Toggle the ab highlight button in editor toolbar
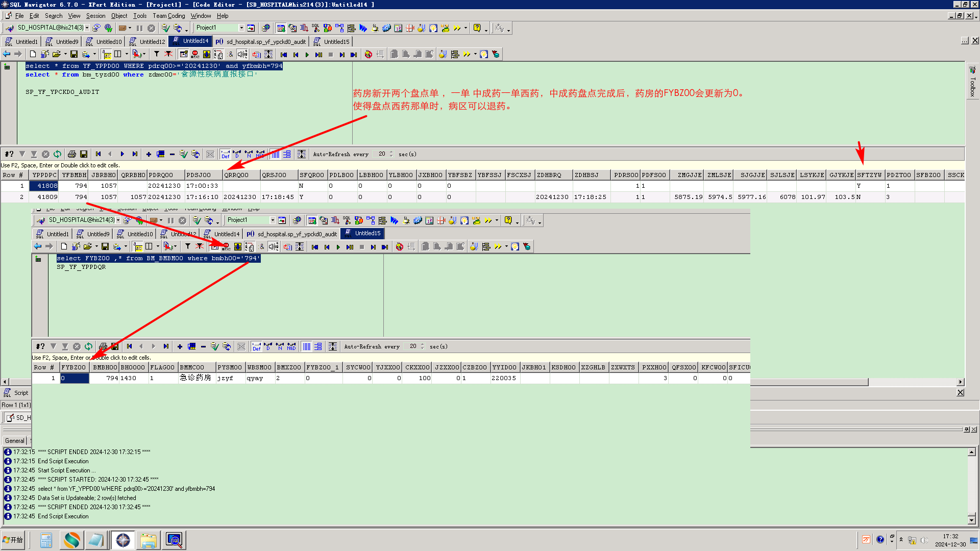 pos(107,55)
